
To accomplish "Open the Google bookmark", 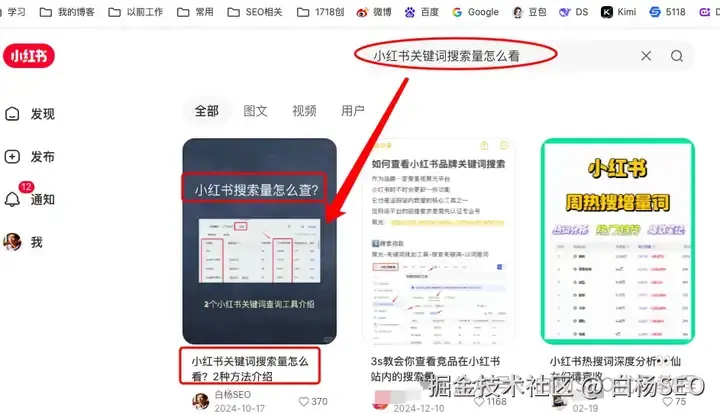I will coord(475,12).
